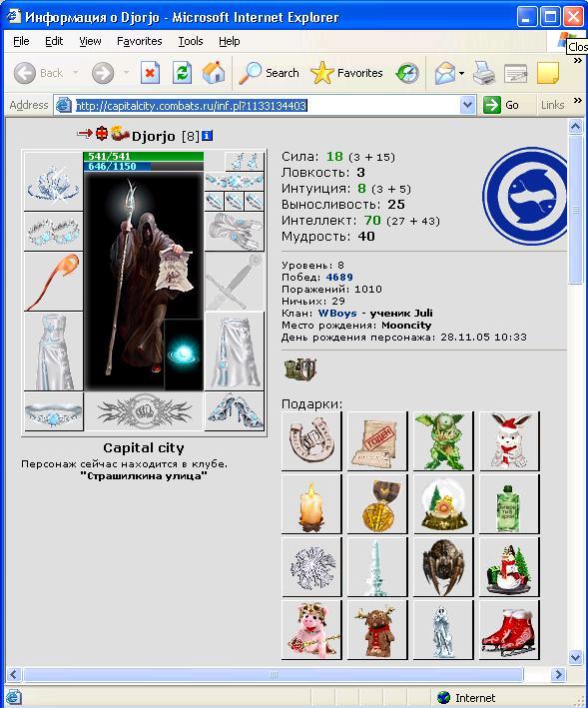The width and height of the screenshot is (588, 708).
Task: Click the horizontal scrollbar thumb
Action: tap(274, 675)
